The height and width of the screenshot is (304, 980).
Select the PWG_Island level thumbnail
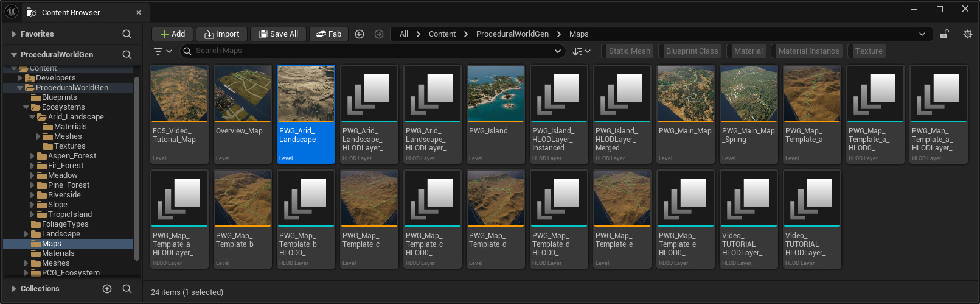[495, 94]
